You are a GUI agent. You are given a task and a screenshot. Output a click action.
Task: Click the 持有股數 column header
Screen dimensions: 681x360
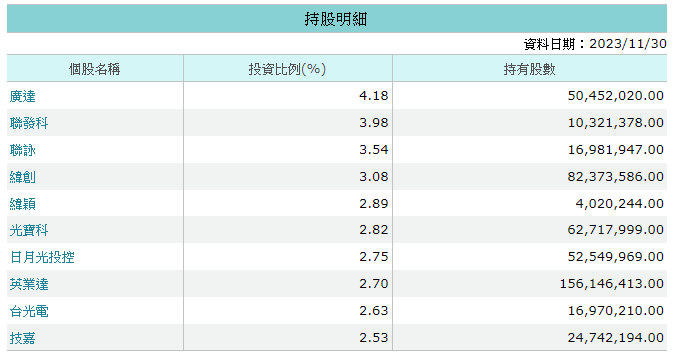tap(529, 69)
